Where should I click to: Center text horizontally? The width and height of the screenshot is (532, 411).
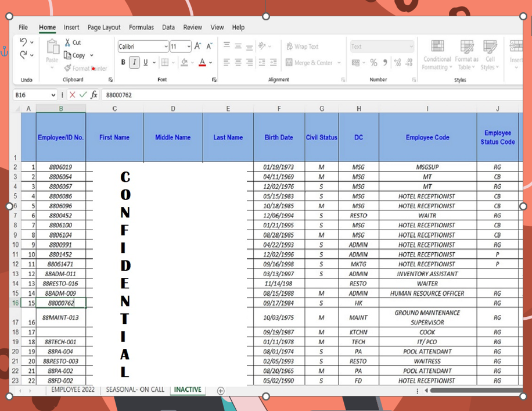tap(238, 62)
